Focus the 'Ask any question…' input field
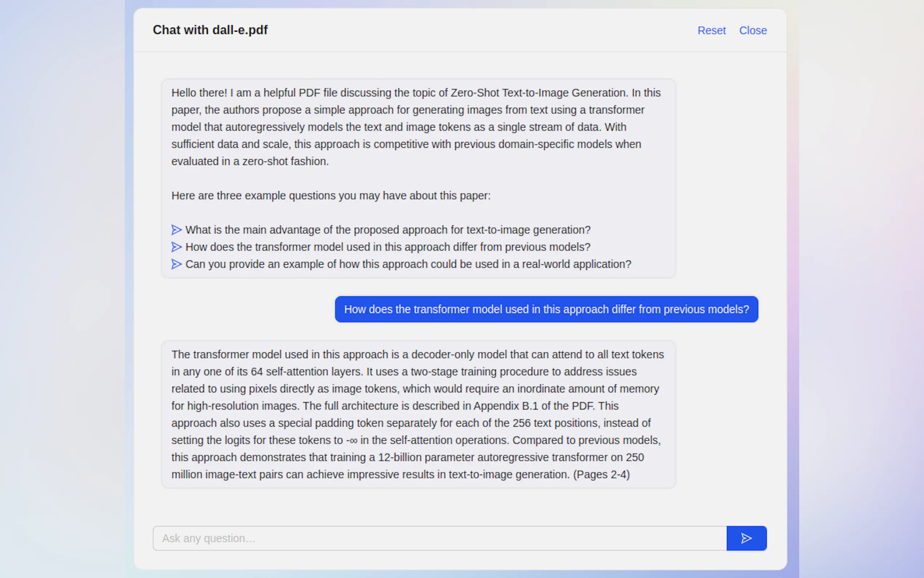The width and height of the screenshot is (924, 578). 439,538
